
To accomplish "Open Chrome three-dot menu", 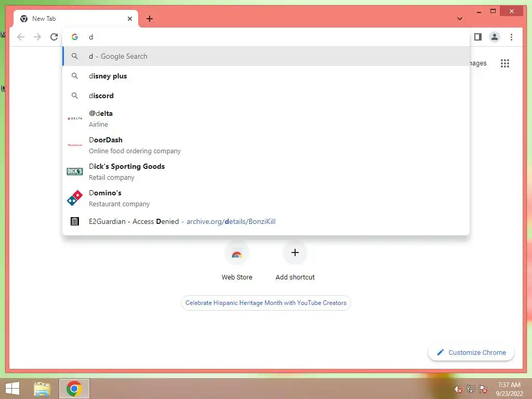I will pos(511,37).
